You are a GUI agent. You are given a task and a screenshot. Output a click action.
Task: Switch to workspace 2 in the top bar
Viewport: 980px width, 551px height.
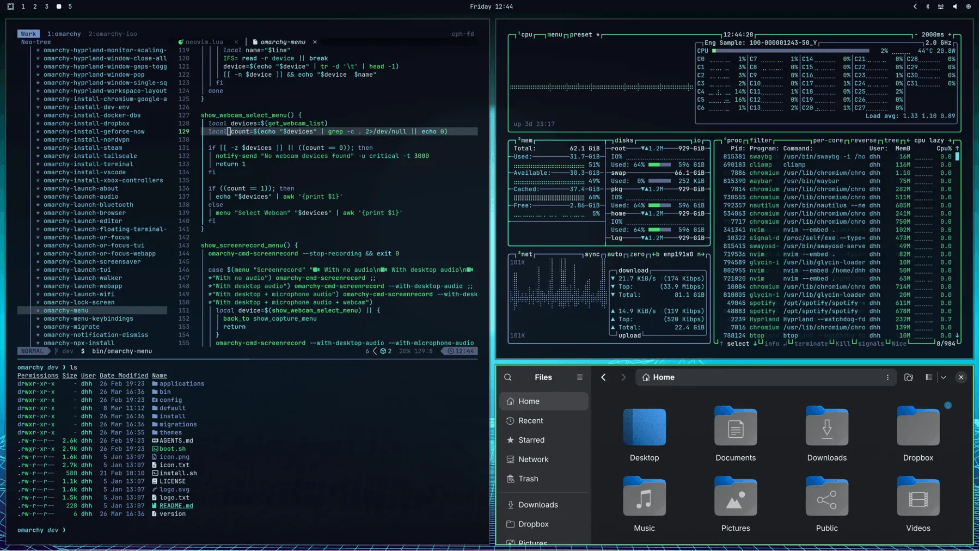(35, 7)
